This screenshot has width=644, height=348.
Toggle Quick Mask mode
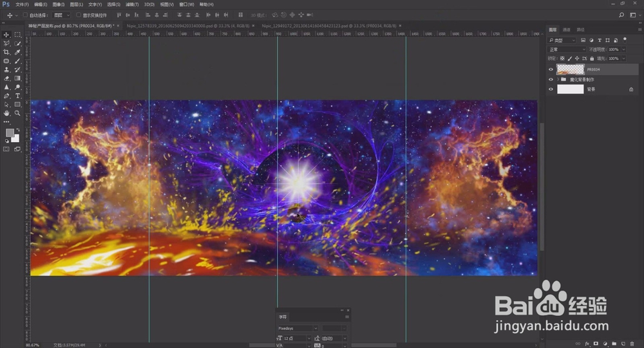6,149
